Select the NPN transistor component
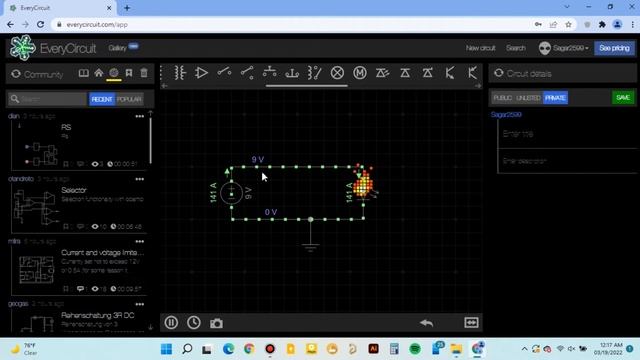The image size is (640, 360). click(450, 73)
